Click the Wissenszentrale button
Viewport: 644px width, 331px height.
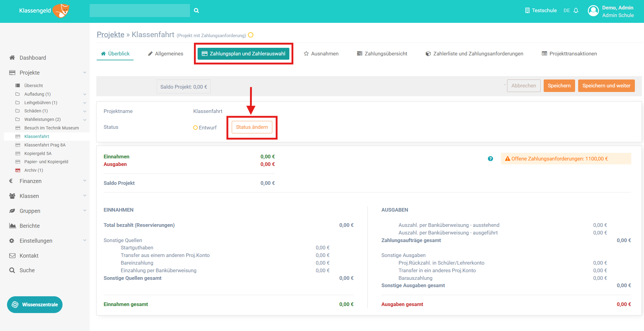coord(35,305)
